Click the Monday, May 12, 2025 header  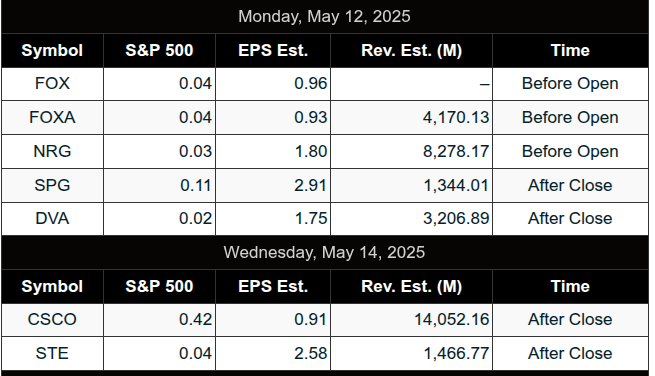(324, 17)
